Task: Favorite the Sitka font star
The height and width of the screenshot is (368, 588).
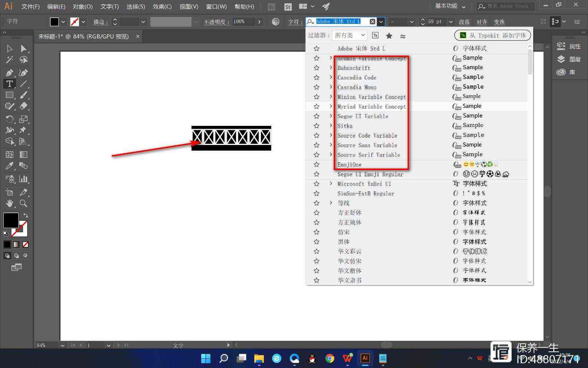Action: click(x=316, y=125)
